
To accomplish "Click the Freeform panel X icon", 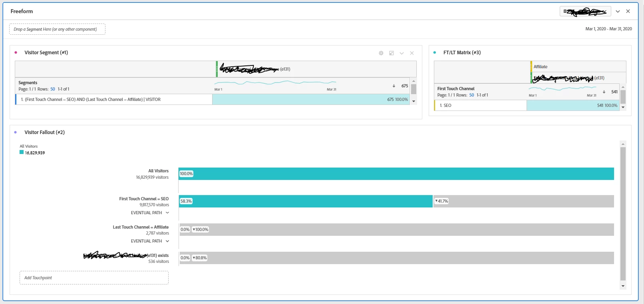I will [628, 11].
